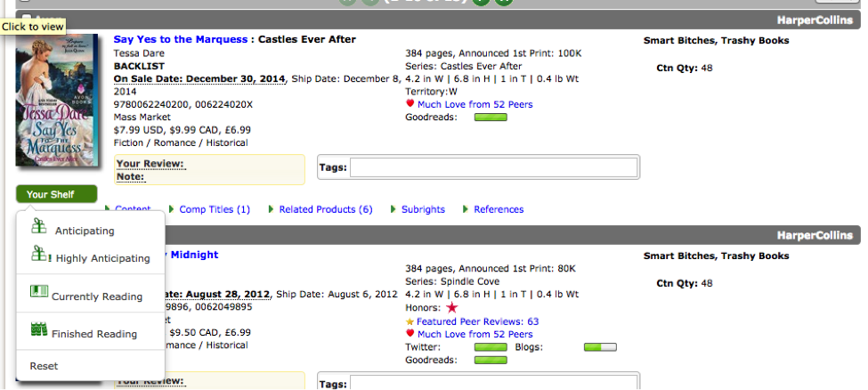Click the open book Currently Reading icon
The height and width of the screenshot is (390, 868).
click(38, 292)
